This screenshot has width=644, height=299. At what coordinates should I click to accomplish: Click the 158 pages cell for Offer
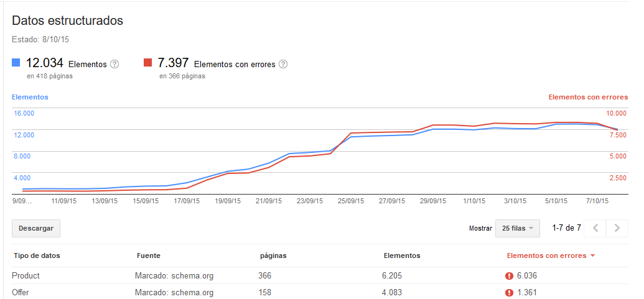[265, 293]
